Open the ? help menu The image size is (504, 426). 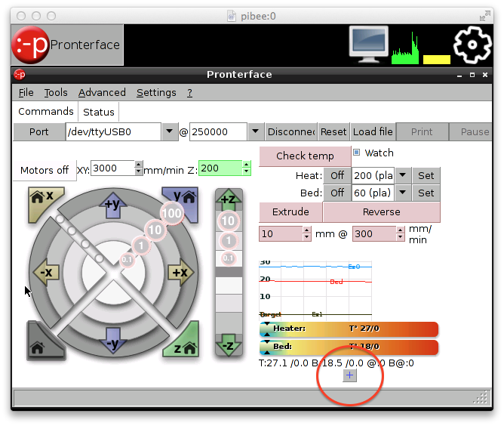coord(189,93)
